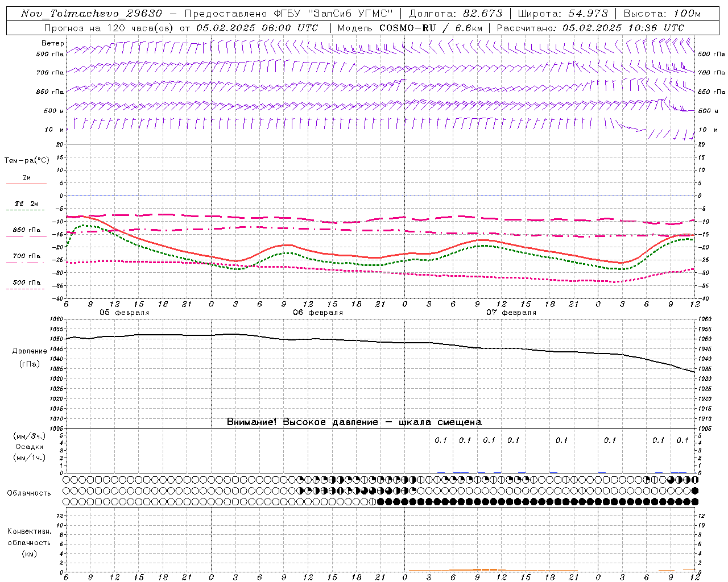Screen dimensions: 728x582
Task: Select the date label 06 февраля
Action: 318,313
